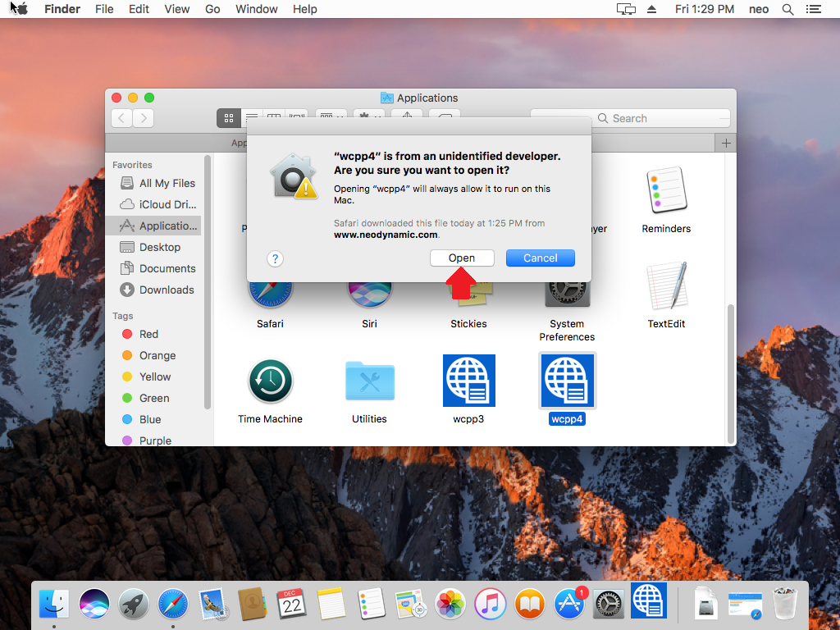Open iBooks in the Dock
This screenshot has width=840, height=630.
(x=529, y=604)
